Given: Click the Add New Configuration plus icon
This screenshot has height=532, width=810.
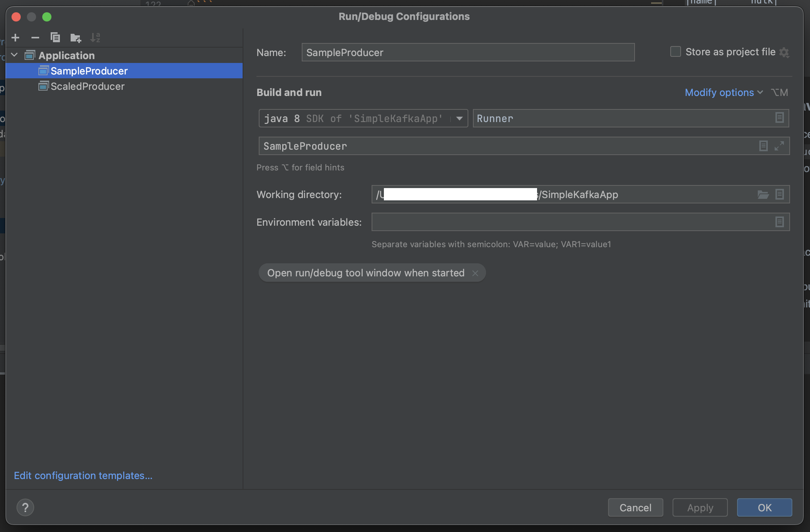Looking at the screenshot, I should coord(16,38).
